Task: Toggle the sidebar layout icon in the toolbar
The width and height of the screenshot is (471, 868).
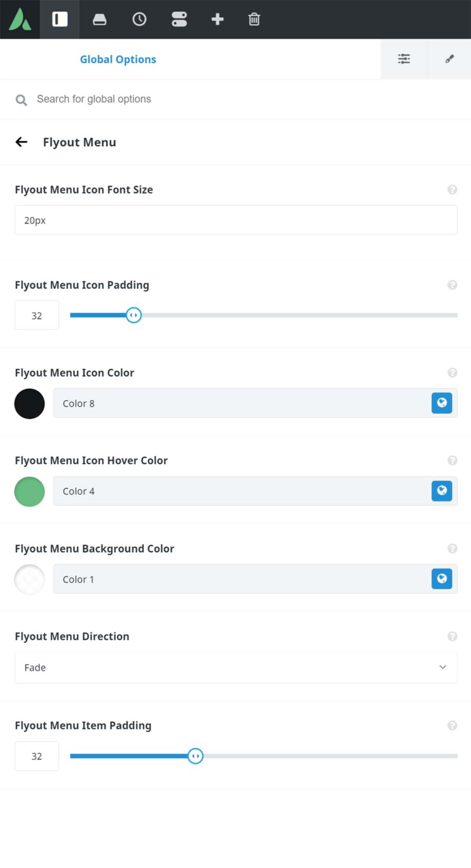Action: point(59,19)
